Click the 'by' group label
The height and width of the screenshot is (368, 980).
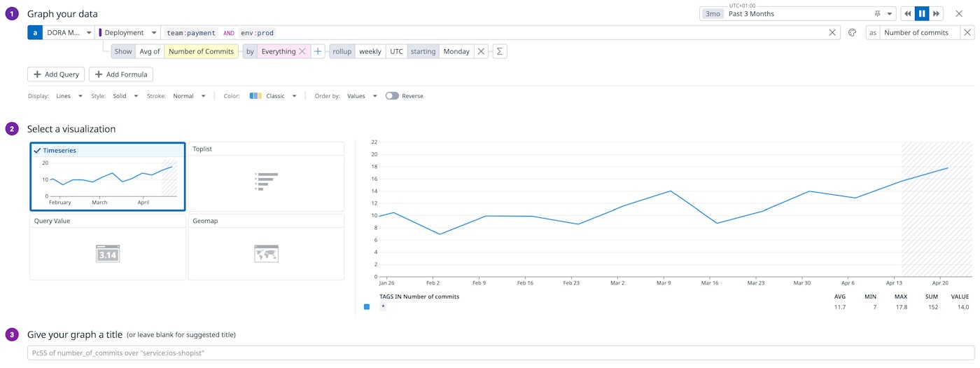click(x=250, y=51)
